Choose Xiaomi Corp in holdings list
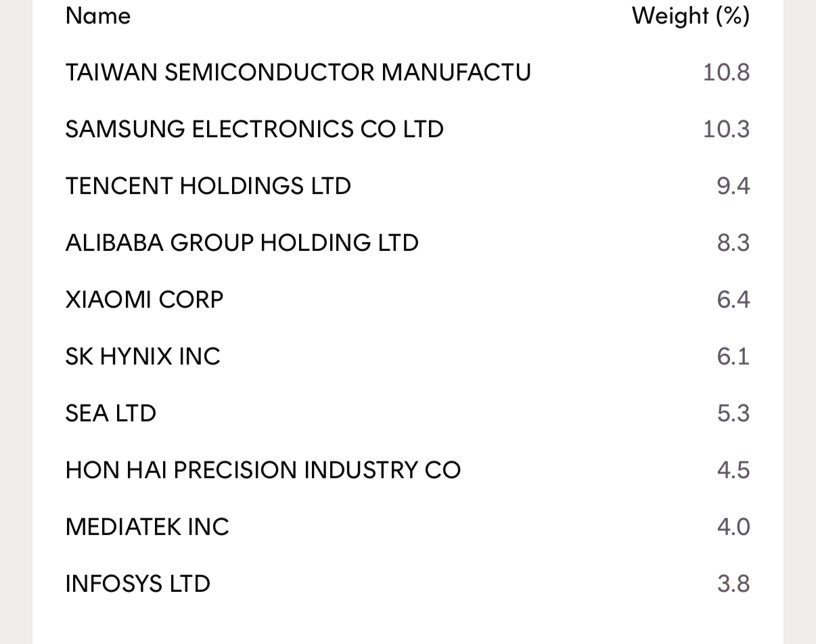Image resolution: width=816 pixels, height=644 pixels. [144, 300]
